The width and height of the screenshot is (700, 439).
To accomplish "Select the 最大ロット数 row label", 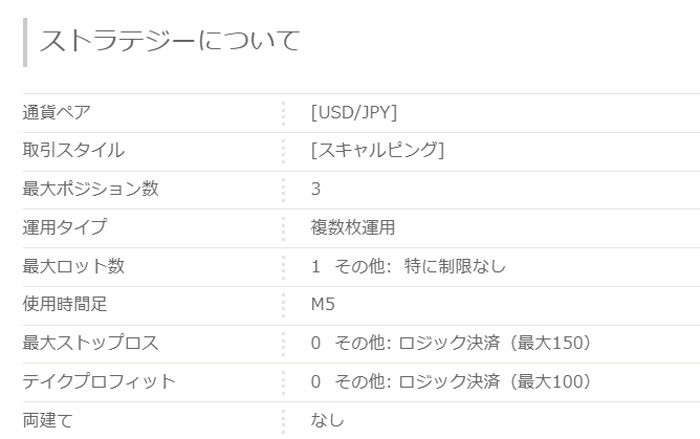I will point(73,266).
